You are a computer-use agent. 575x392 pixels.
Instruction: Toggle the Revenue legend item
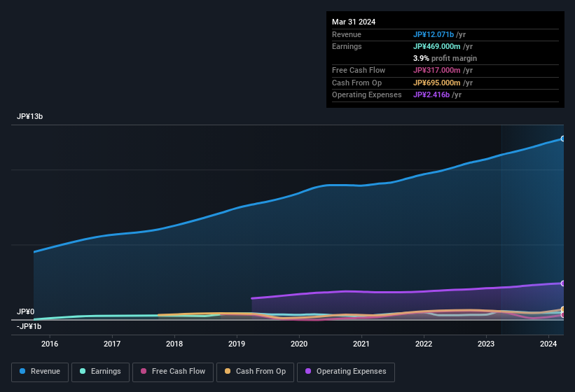click(x=40, y=372)
